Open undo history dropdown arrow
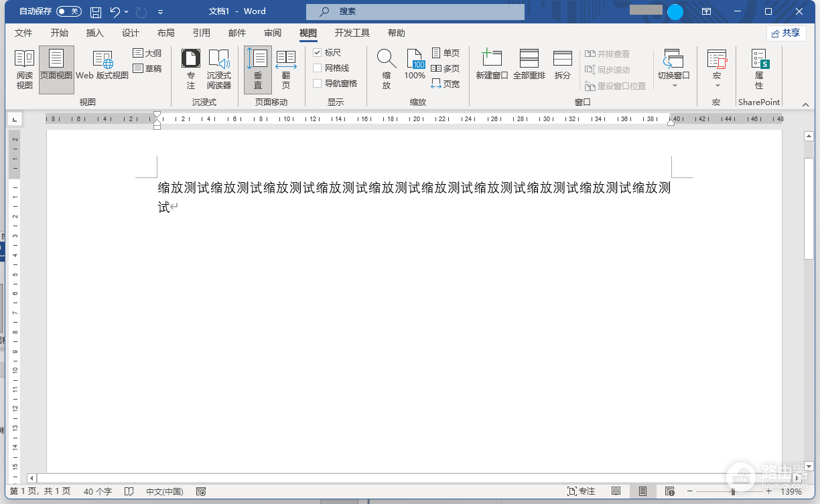 pos(126,11)
